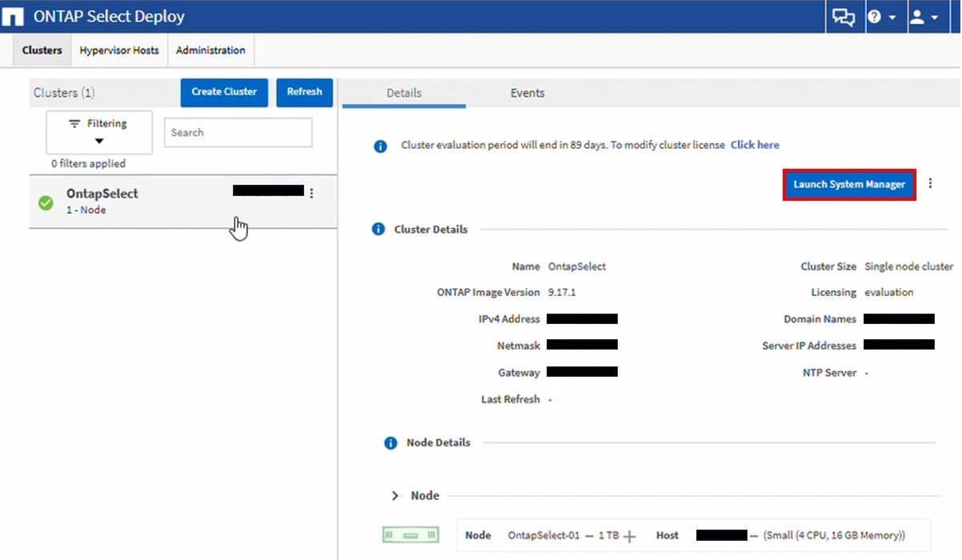Open the help question mark menu
This screenshot has width=962, height=560.
(x=881, y=17)
